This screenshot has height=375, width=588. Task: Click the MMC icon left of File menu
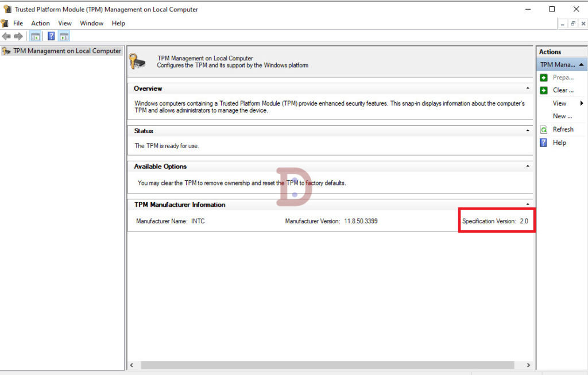[5, 23]
